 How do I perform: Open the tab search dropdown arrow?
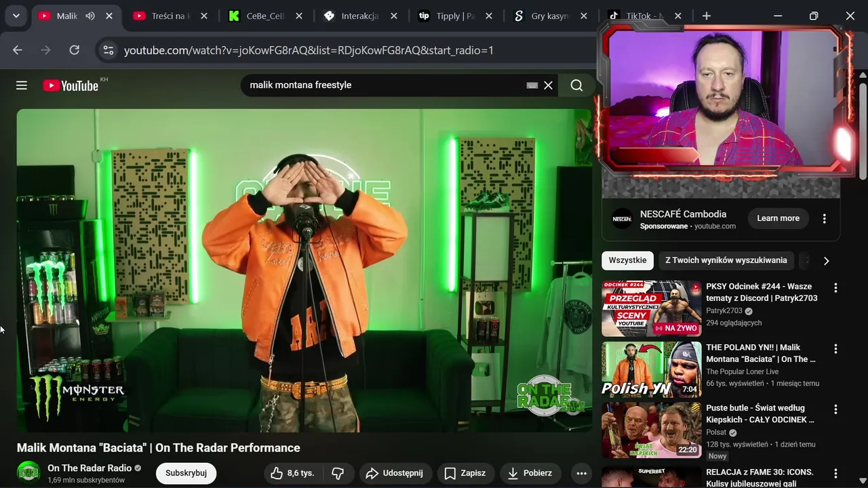16,16
